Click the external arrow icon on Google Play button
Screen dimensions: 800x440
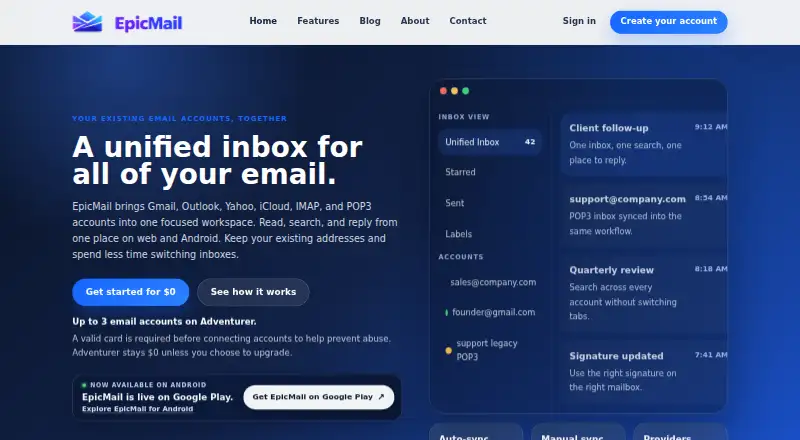tap(381, 397)
